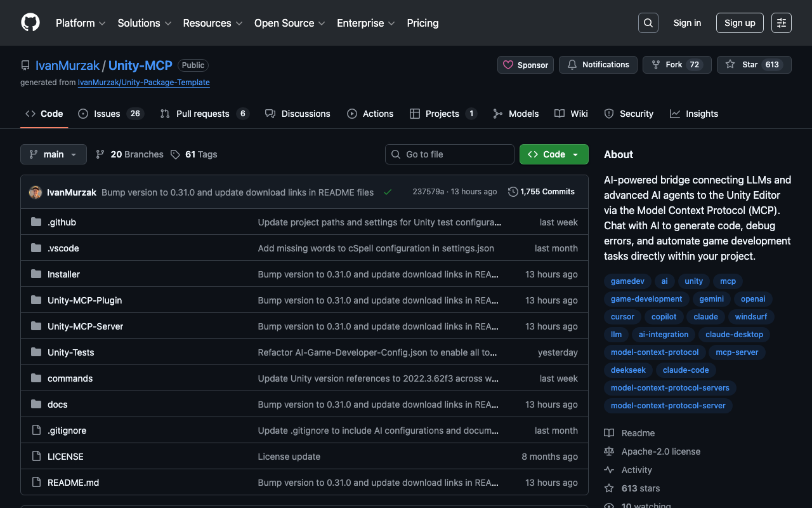
Task: Click the Unity-MCP-Plugin folder
Action: pyautogui.click(x=84, y=300)
